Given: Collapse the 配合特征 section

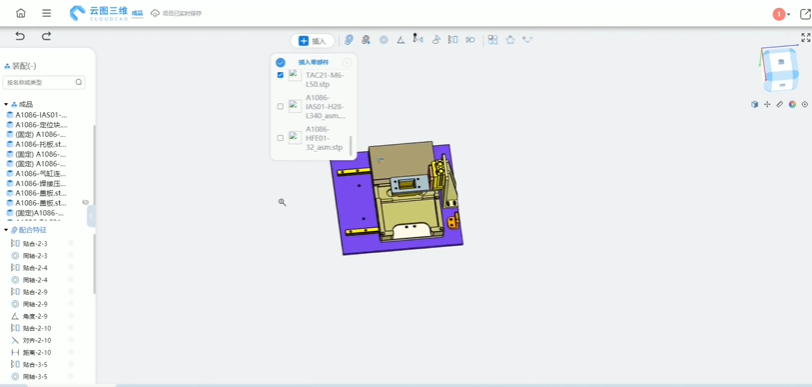Looking at the screenshot, I should tap(6, 230).
